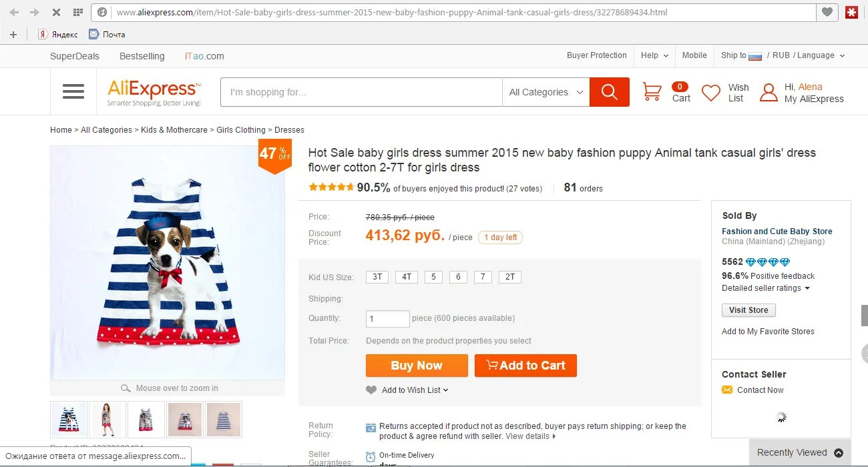Click the browser bookmark heart icon
868x467 pixels.
827,12
